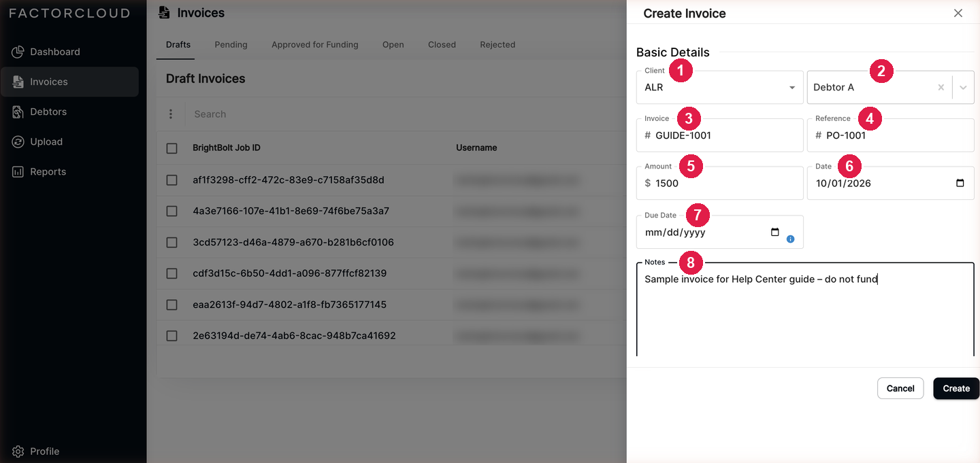Click job ID eaa2613f-94d7-4802-a1f8-fb7365177145
Viewport: 980px width, 463px height.
(x=290, y=305)
